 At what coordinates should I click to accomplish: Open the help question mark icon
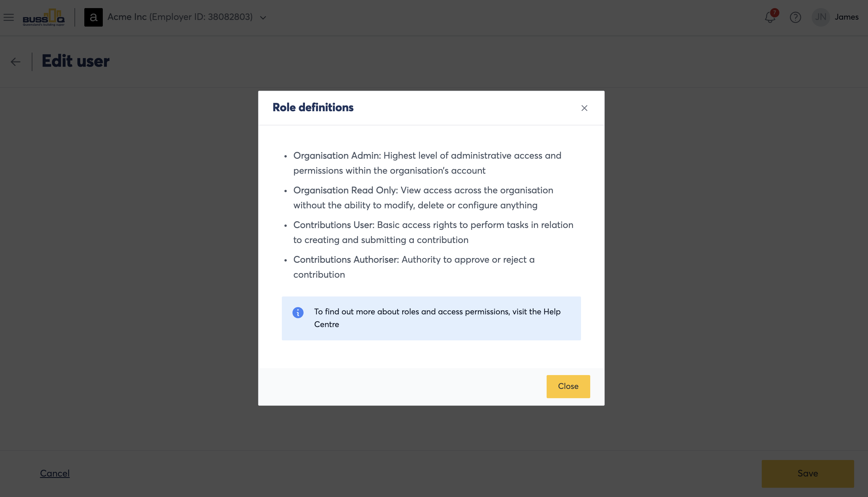[x=795, y=17]
